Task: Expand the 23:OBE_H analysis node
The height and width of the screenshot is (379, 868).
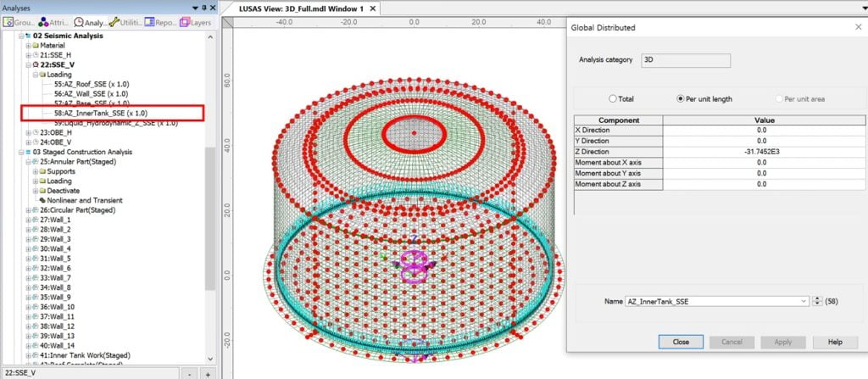Action: [x=30, y=132]
